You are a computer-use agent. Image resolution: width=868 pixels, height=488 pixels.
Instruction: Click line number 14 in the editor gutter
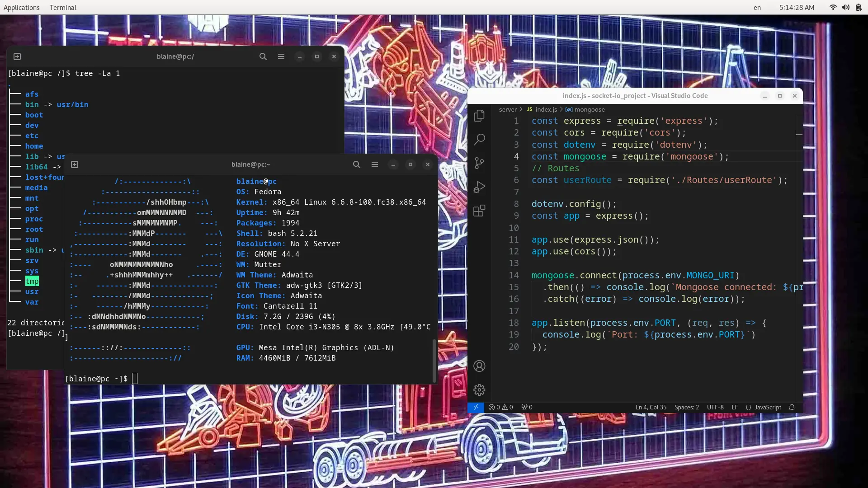[x=514, y=275]
